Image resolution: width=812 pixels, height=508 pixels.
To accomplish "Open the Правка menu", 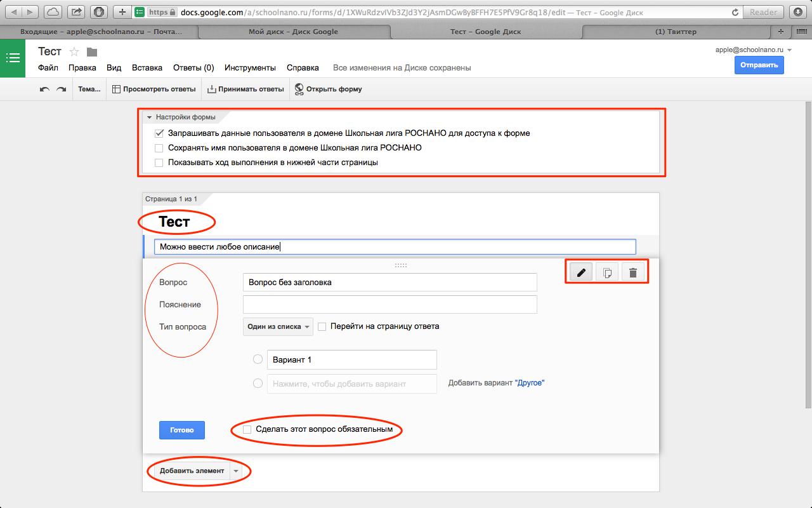I will (82, 68).
